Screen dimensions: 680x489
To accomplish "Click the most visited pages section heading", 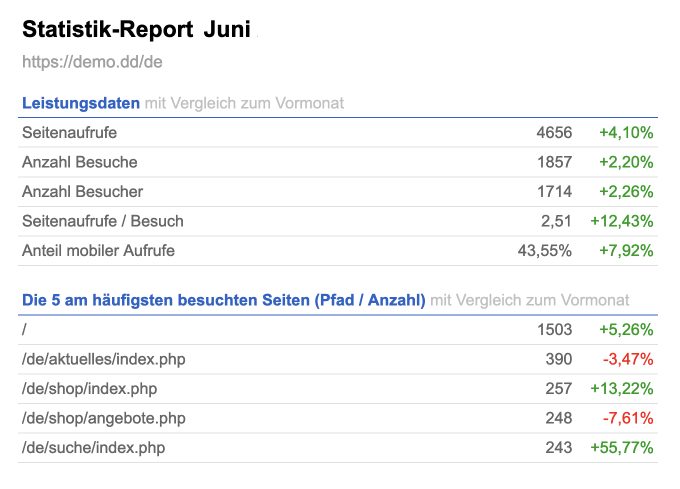I will click(223, 300).
